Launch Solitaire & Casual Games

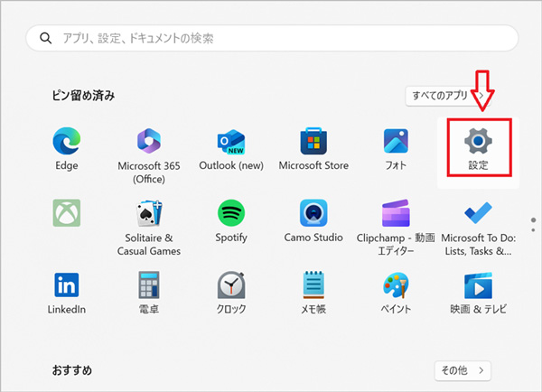click(149, 213)
